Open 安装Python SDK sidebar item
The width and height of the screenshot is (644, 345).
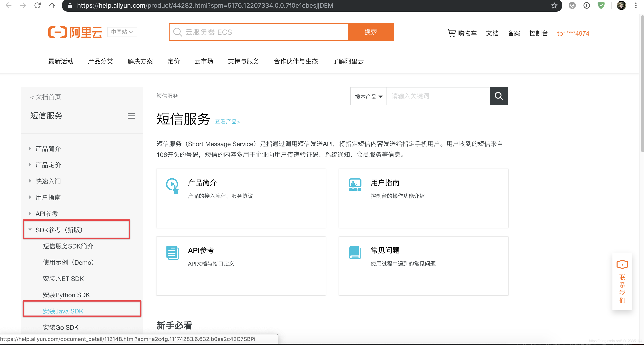[66, 295]
